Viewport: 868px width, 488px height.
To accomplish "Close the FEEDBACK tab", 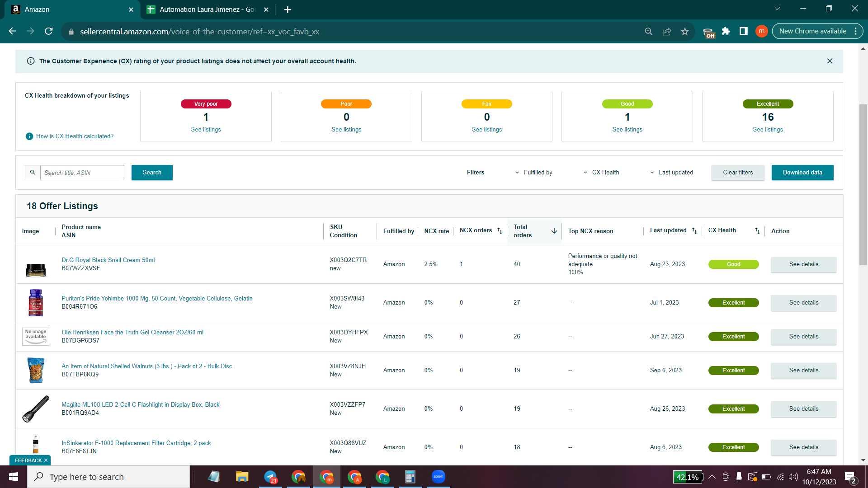I will (x=46, y=460).
